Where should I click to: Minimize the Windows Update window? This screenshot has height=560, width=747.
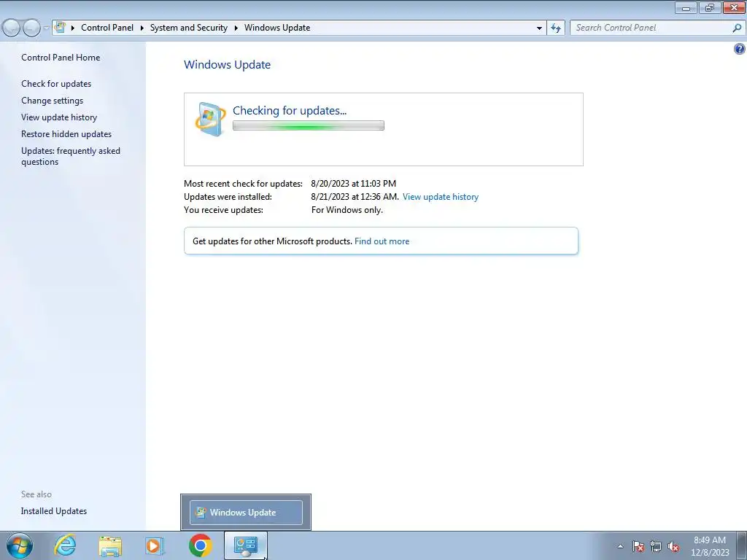click(x=686, y=7)
